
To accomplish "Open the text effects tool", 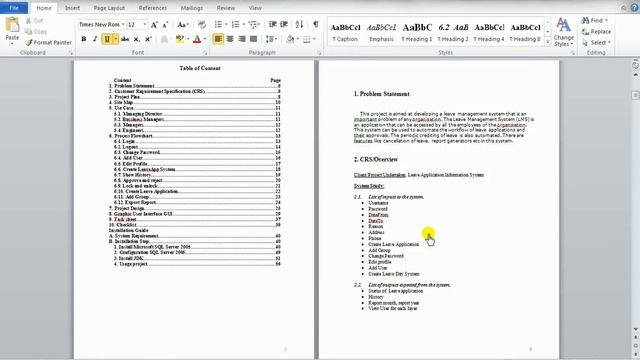I will 164,39.
